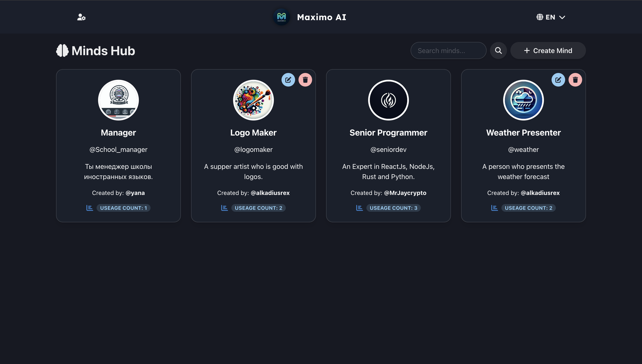Edit the Weather Presenter mind
Screen dimensions: 642x364
coord(558,80)
